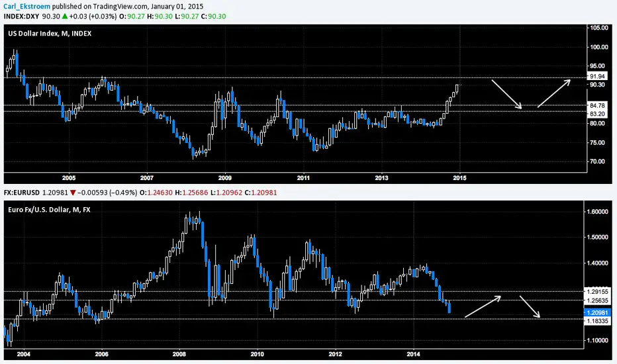Click the 84.78 level price tag
617x364 pixels.
pyautogui.click(x=598, y=105)
